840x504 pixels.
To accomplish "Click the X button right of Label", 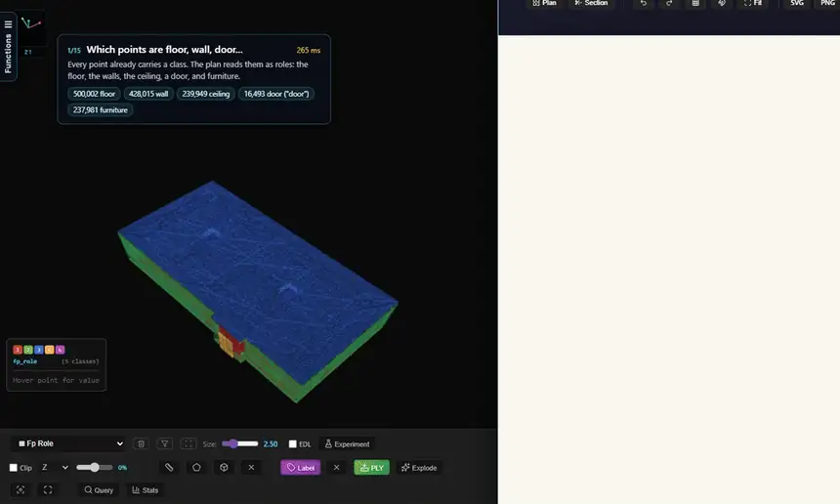I will coord(336,468).
